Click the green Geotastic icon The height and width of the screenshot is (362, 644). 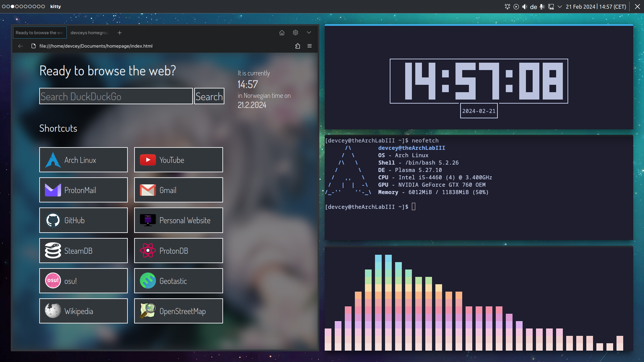tap(148, 281)
